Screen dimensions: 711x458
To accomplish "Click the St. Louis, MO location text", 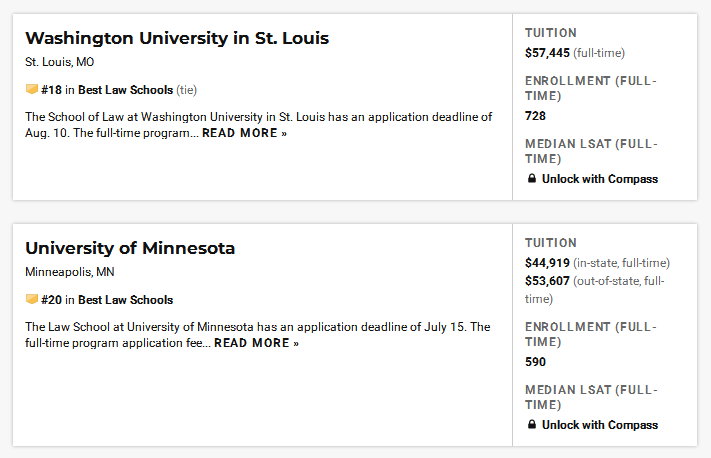I will pyautogui.click(x=59, y=62).
